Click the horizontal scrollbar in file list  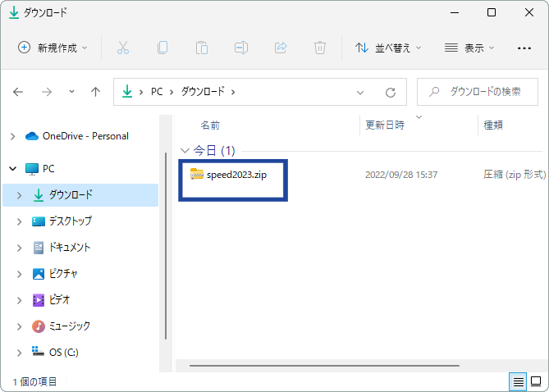[324, 363]
